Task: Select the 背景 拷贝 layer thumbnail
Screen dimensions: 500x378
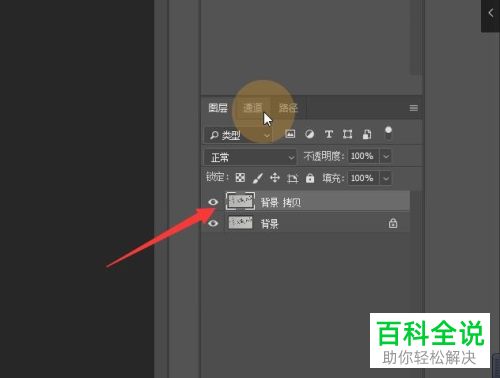Action: tap(240, 201)
